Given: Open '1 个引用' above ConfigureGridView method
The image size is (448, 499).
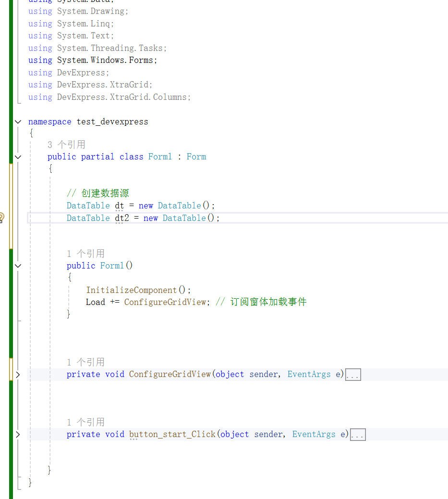Looking at the screenshot, I should pos(85,362).
